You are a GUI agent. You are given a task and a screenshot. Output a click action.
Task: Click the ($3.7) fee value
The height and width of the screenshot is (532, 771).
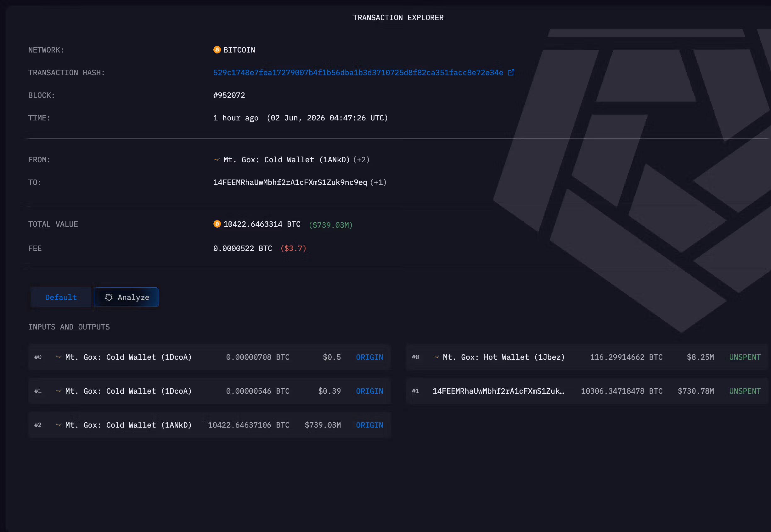(293, 249)
